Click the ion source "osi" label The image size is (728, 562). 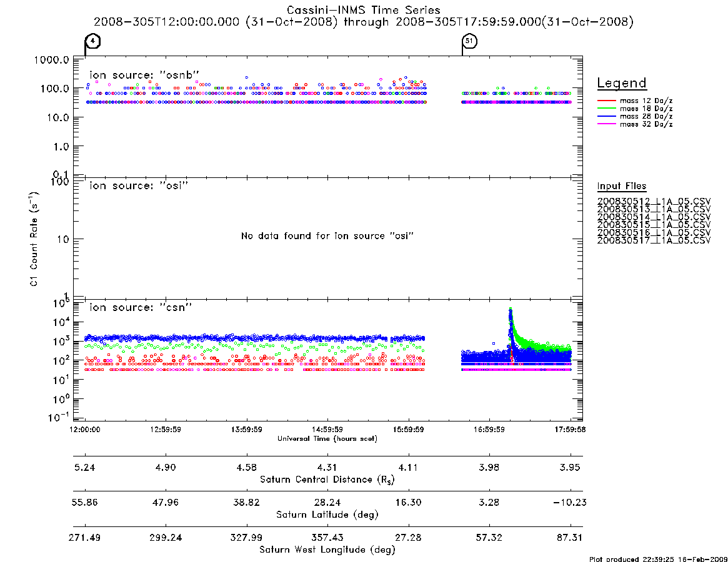tap(139, 185)
